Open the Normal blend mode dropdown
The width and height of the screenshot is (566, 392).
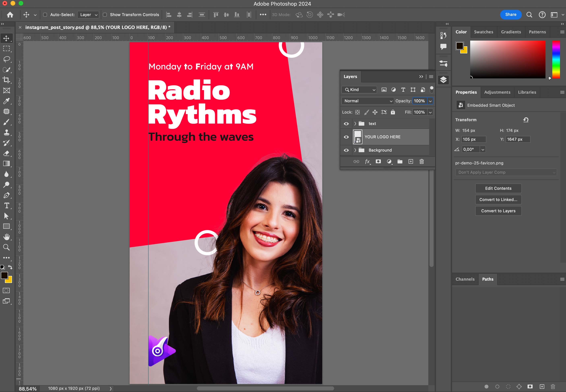368,101
